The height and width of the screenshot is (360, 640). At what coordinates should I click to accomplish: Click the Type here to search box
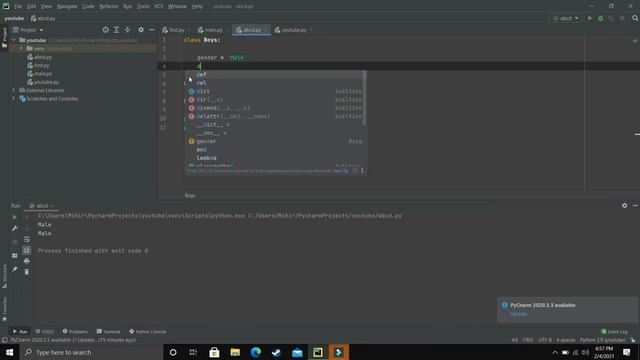[91, 352]
